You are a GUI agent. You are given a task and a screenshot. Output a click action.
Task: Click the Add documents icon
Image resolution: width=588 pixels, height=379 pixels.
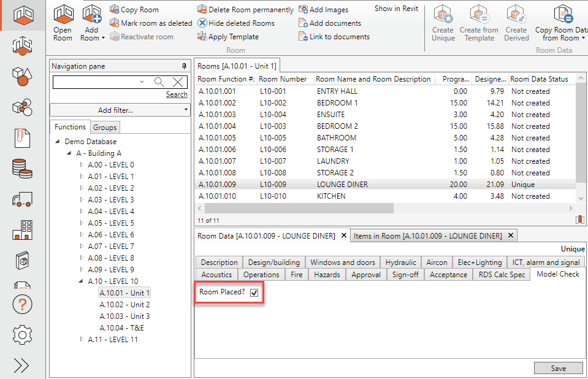tap(302, 23)
